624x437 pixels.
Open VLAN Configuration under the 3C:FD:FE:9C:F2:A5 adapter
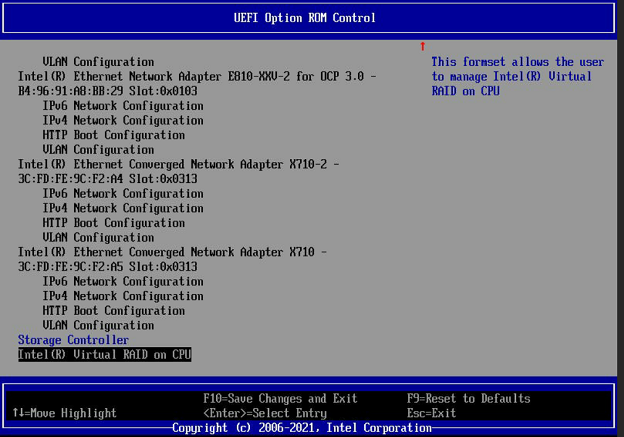pos(98,326)
